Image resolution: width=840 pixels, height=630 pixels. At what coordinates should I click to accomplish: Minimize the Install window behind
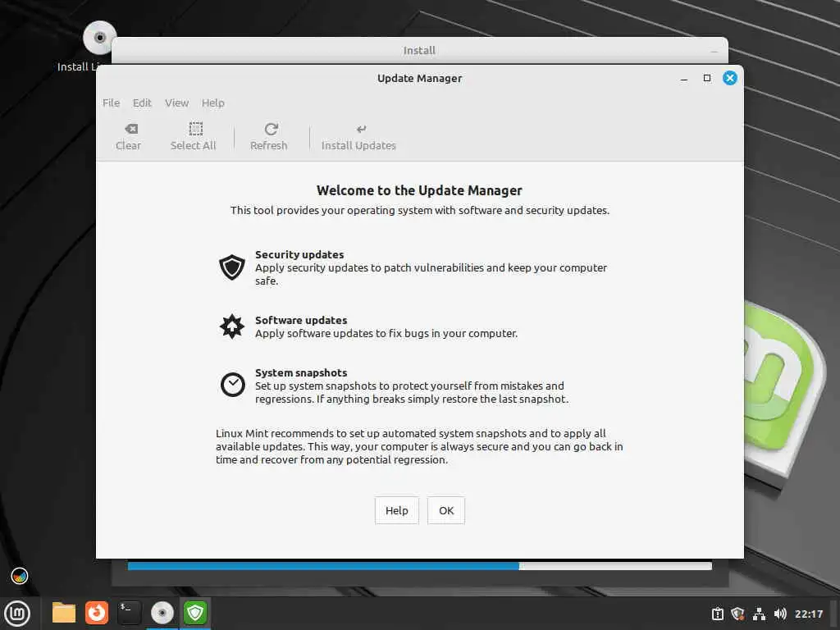714,52
